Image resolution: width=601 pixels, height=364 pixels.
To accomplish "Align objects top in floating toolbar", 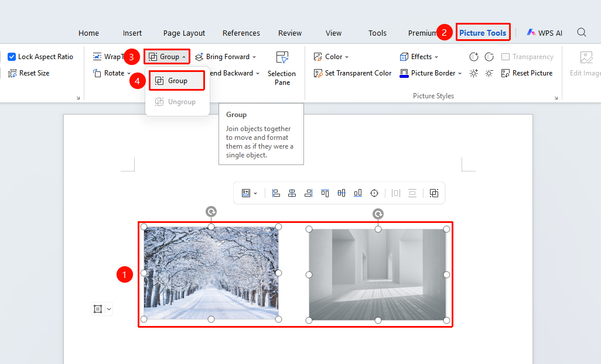I will coord(325,193).
